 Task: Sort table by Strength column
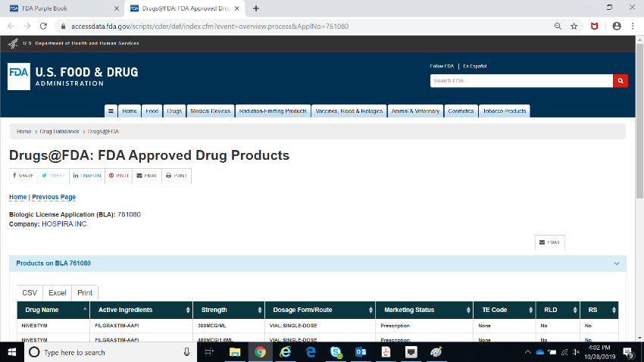(x=228, y=310)
